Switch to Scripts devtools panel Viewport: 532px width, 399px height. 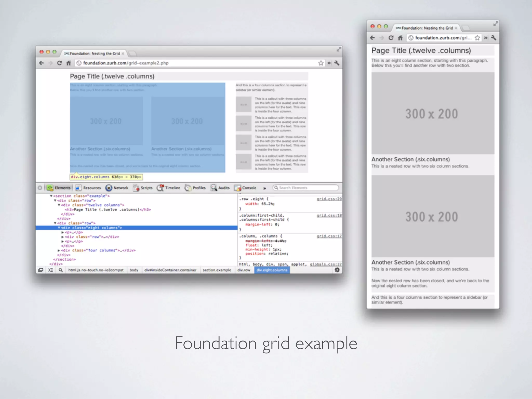[143, 188]
